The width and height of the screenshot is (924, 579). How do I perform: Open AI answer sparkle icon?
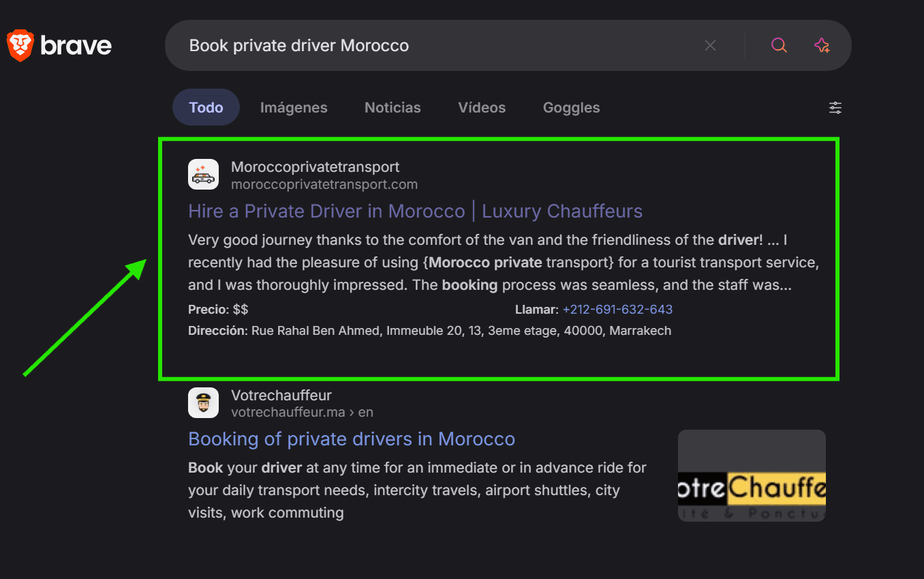822,46
